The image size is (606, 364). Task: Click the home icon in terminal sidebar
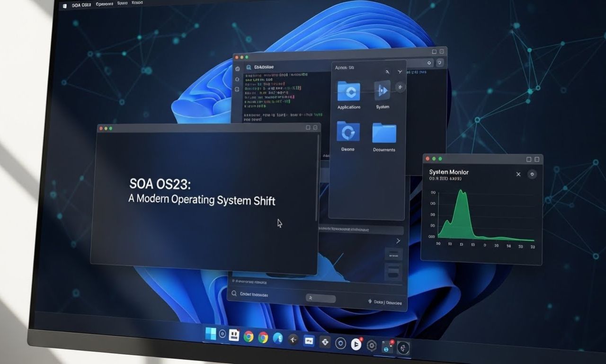(238, 68)
